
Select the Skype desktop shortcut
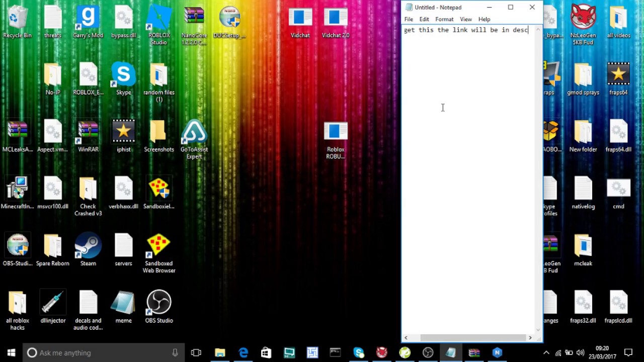(x=123, y=79)
